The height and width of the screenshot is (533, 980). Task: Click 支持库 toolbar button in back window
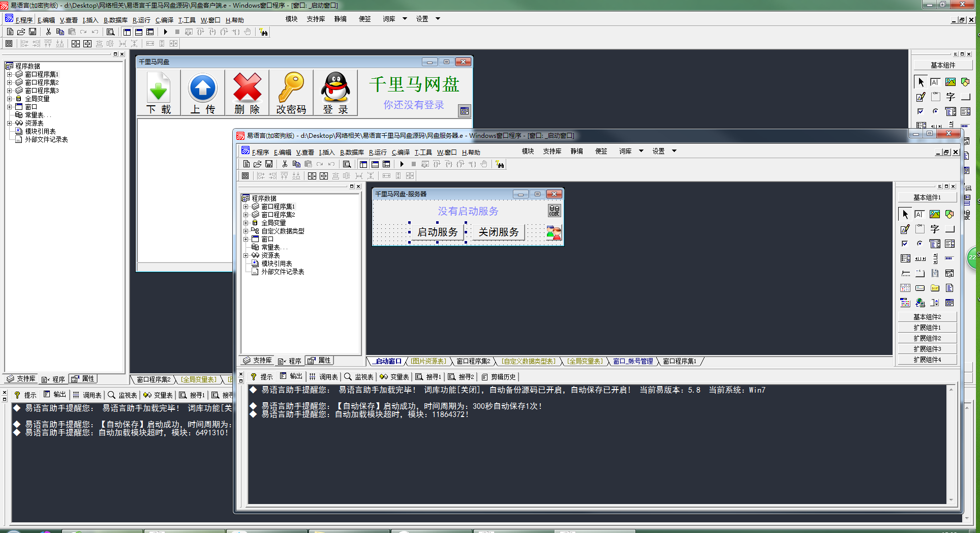(x=316, y=19)
